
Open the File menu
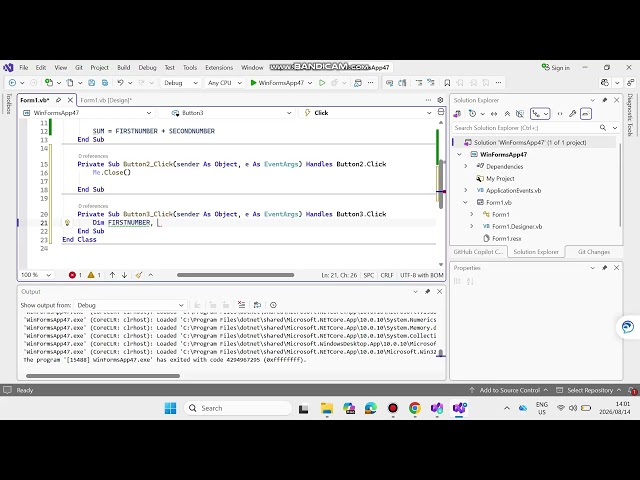[24, 68]
